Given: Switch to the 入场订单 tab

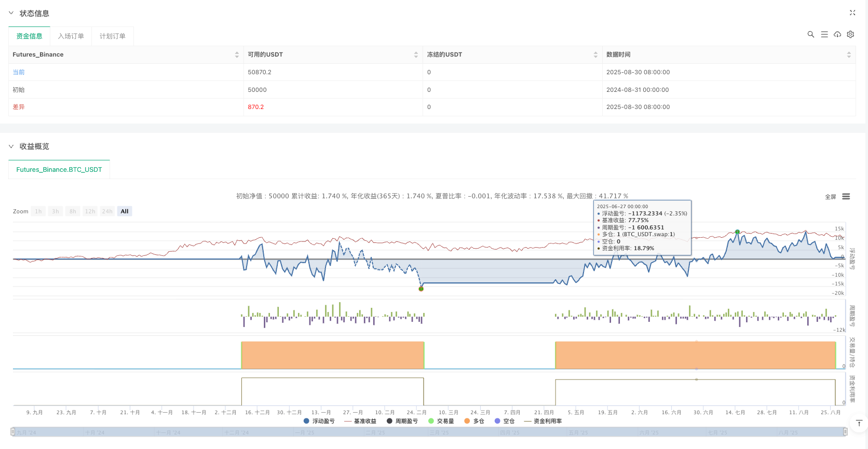Looking at the screenshot, I should (x=71, y=36).
